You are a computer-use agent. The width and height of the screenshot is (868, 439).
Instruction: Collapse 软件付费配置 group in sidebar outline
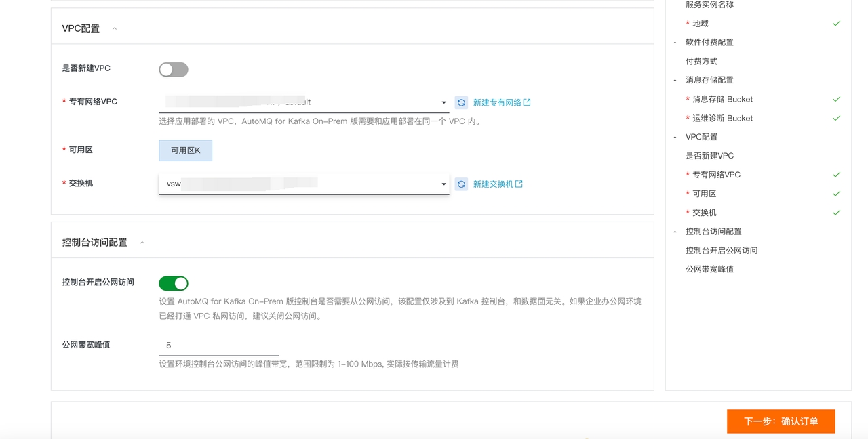point(675,43)
